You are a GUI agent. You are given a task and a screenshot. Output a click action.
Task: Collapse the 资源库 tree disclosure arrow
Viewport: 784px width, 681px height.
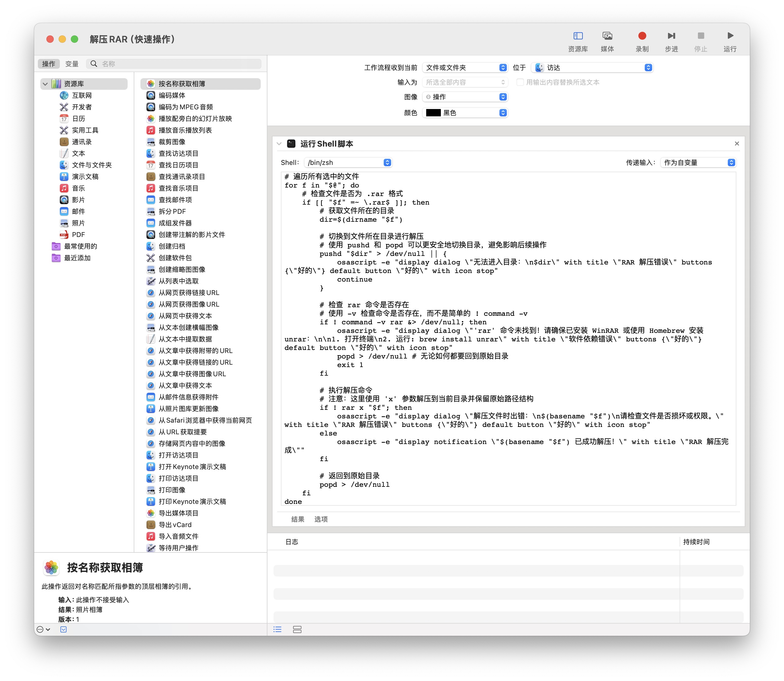pyautogui.click(x=45, y=84)
